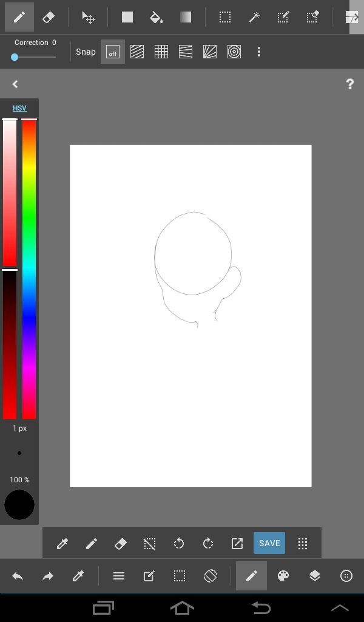364x622 pixels.
Task: Enable radial lines snap guide
Action: tap(210, 52)
